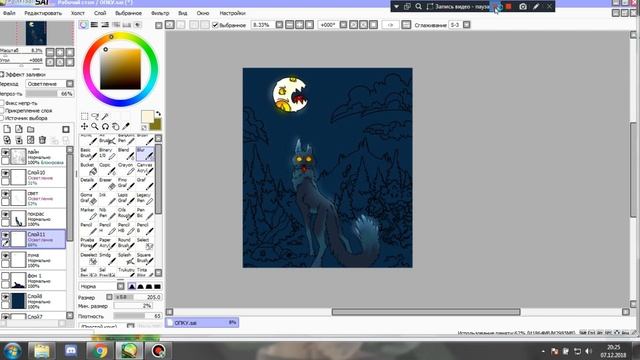The height and width of the screenshot is (360, 640).
Task: Choose the Blur brush tool
Action: (144, 153)
